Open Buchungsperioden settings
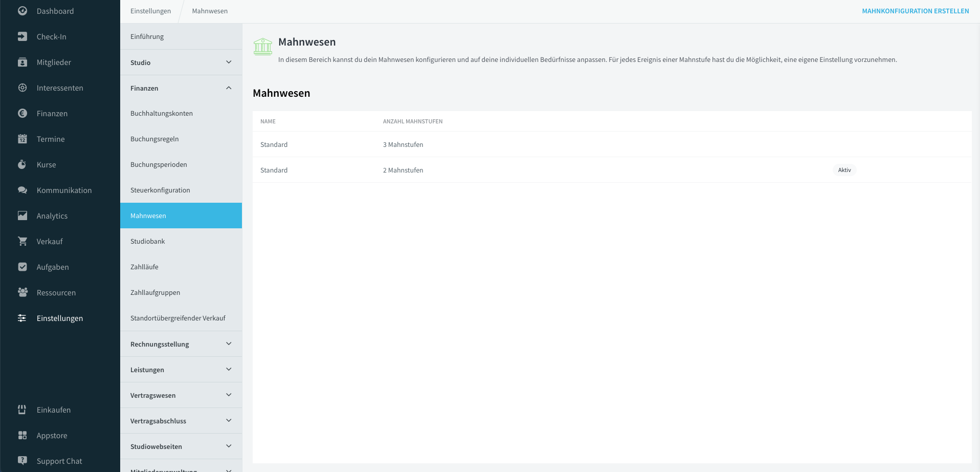 click(x=181, y=164)
